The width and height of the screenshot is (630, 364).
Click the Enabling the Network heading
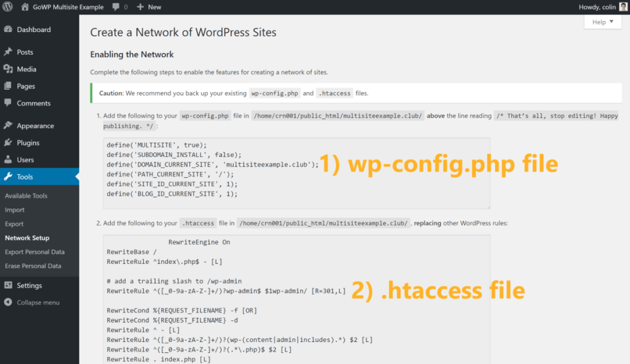[132, 54]
